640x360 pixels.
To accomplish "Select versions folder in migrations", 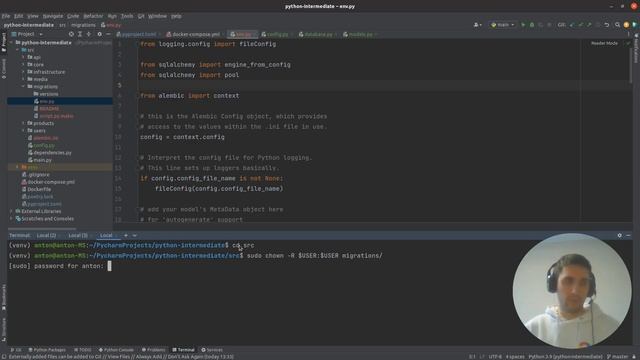I will click(x=46, y=94).
